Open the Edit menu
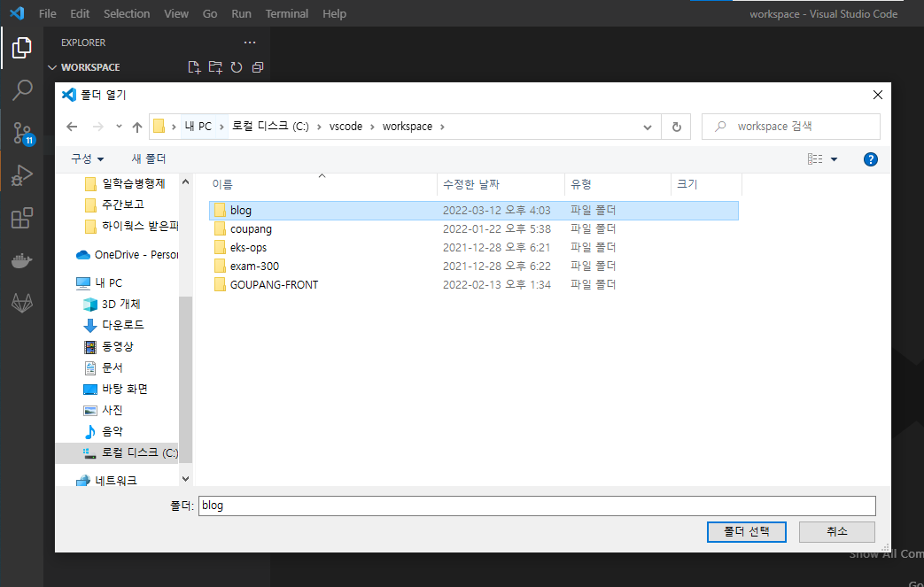Image resolution: width=924 pixels, height=587 pixels. pos(80,13)
